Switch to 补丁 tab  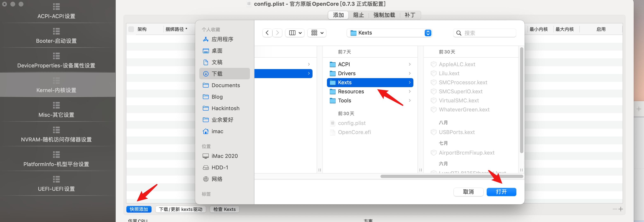[410, 15]
